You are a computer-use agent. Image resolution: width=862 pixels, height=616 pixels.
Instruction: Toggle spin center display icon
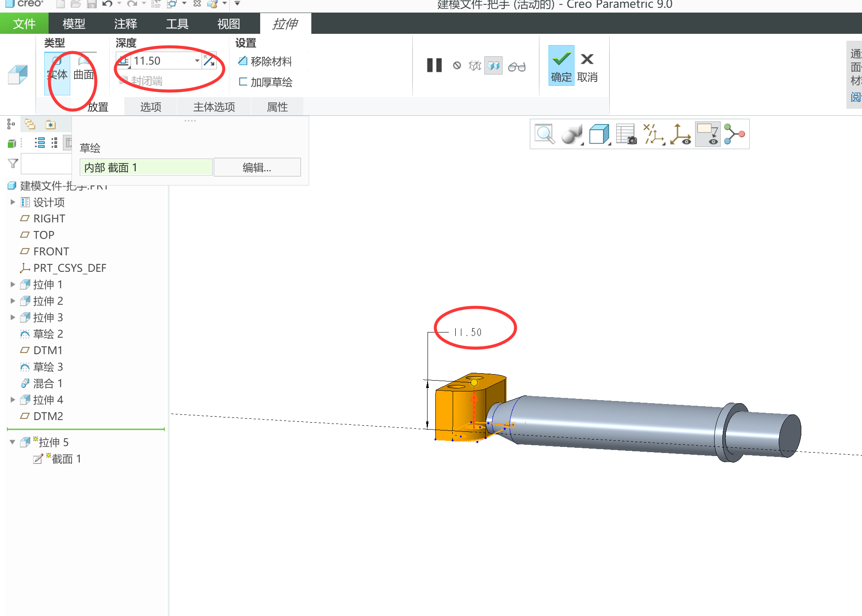681,134
